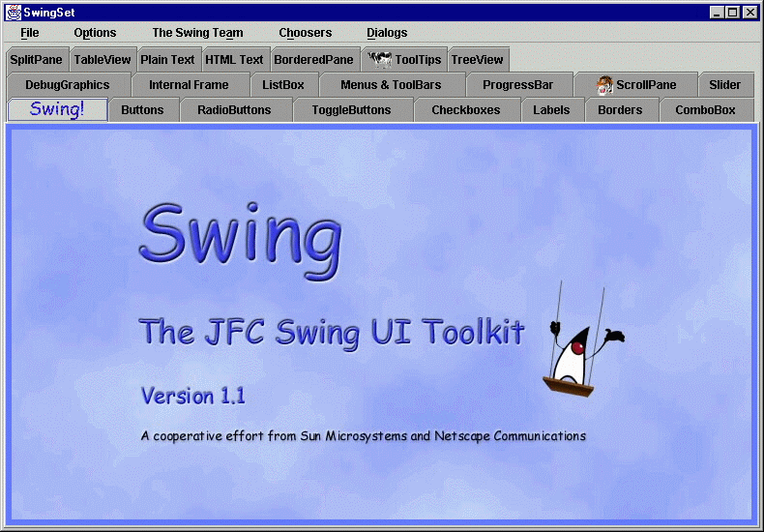Go to the Borders tab
Image resolution: width=764 pixels, height=532 pixels.
[x=620, y=110]
